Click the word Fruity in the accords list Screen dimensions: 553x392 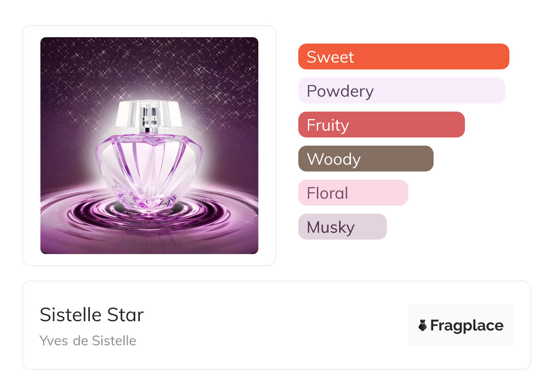pyautogui.click(x=328, y=125)
